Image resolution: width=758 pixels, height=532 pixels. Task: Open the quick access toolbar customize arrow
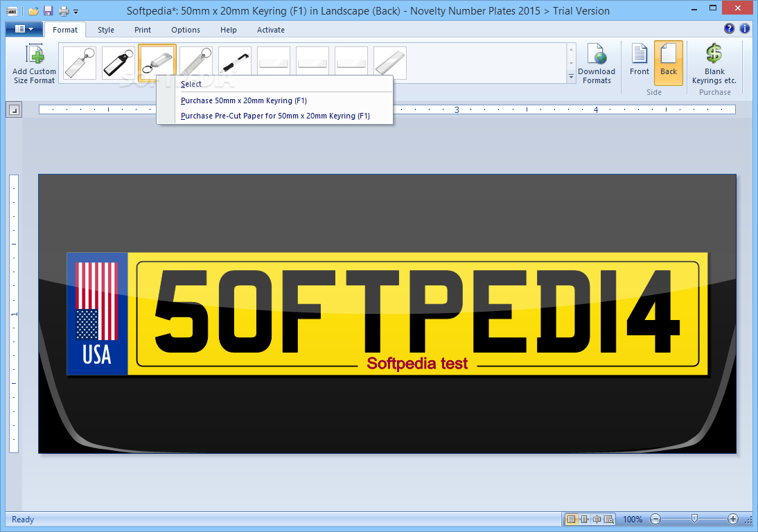(76, 12)
